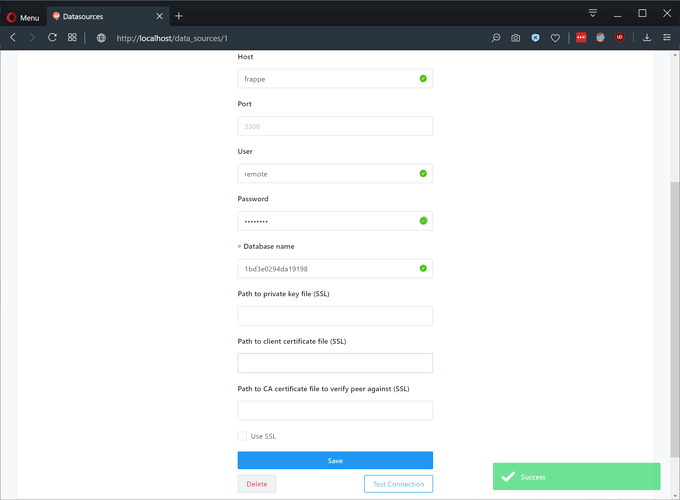Click the Host input field
The height and width of the screenshot is (500, 680).
click(x=335, y=79)
